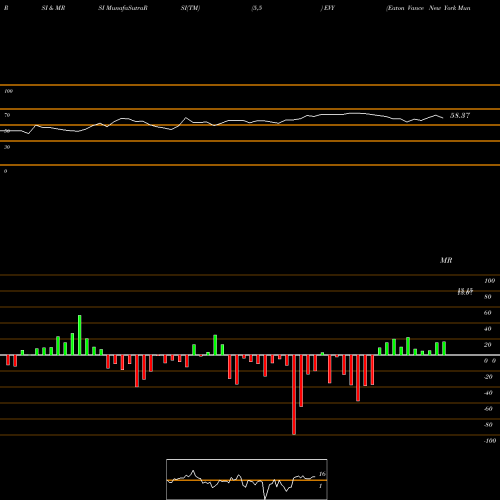Click the right end of the RSI line
Viewport: 500px width, 500px height.
coord(443,118)
